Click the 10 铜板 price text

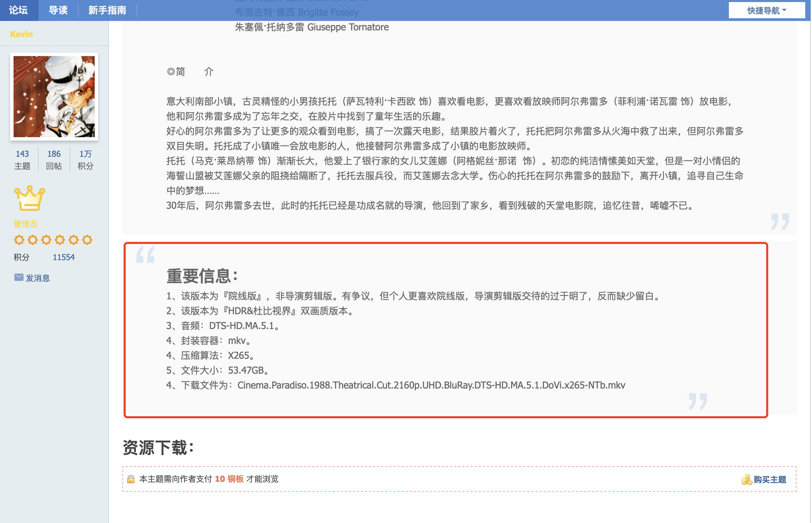[229, 479]
